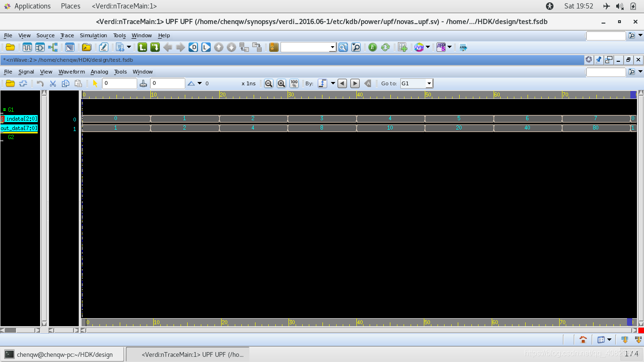Viewport: 644px width, 362px height.
Task: Click the nWave top-right search input box
Action: click(606, 72)
